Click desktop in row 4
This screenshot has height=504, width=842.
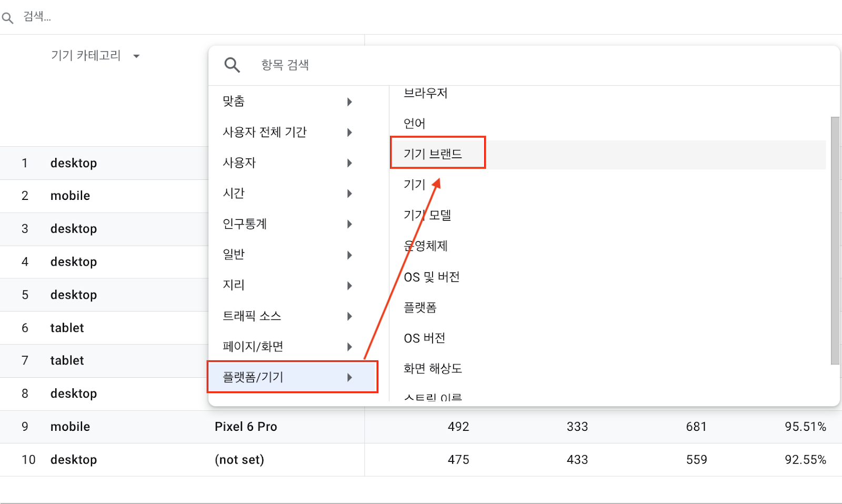point(74,262)
